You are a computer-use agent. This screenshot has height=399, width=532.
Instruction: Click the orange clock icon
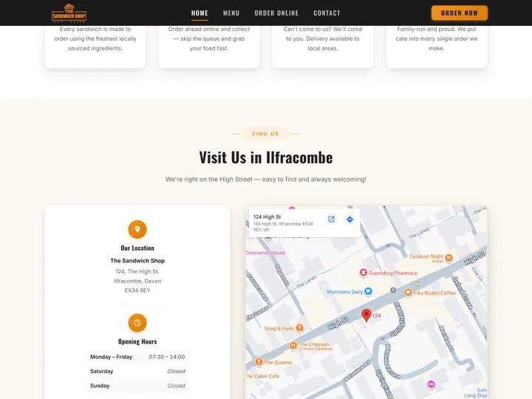point(137,323)
